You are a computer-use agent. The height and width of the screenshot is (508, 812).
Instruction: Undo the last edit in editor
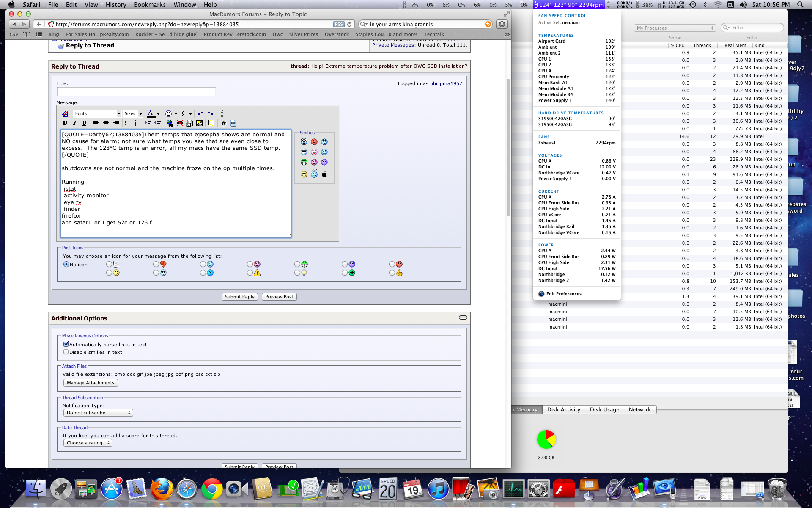coord(200,113)
